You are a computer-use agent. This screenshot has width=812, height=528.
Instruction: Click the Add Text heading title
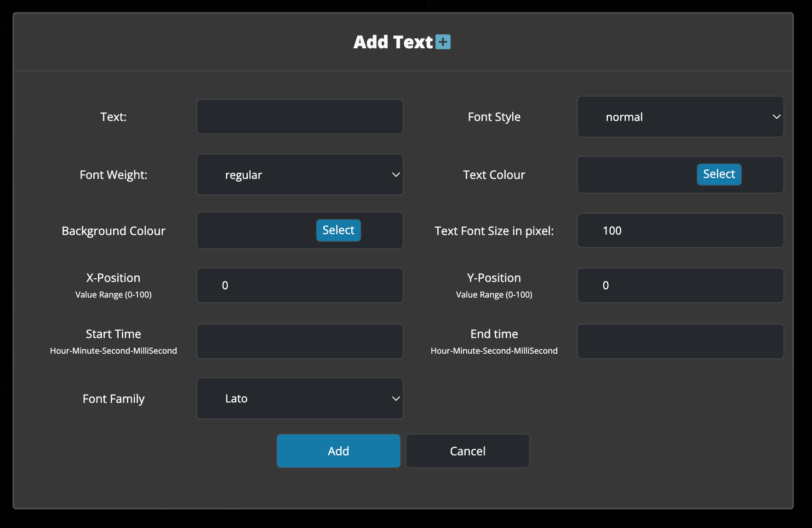(x=393, y=42)
